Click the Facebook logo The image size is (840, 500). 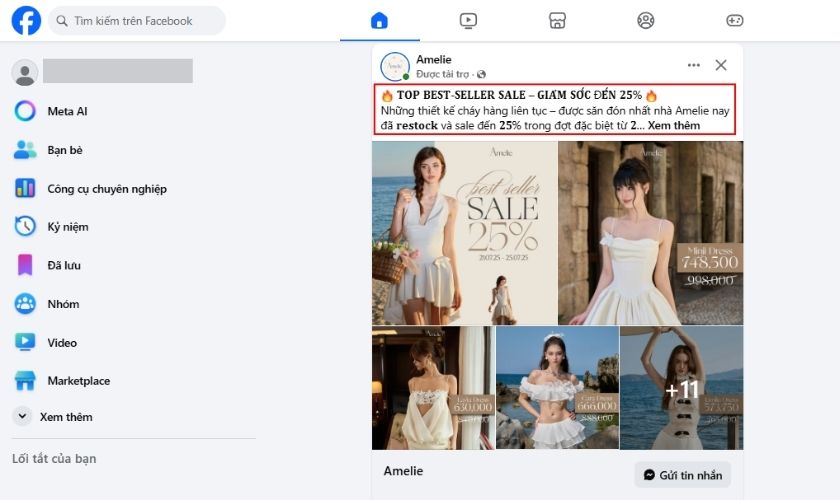[x=26, y=20]
